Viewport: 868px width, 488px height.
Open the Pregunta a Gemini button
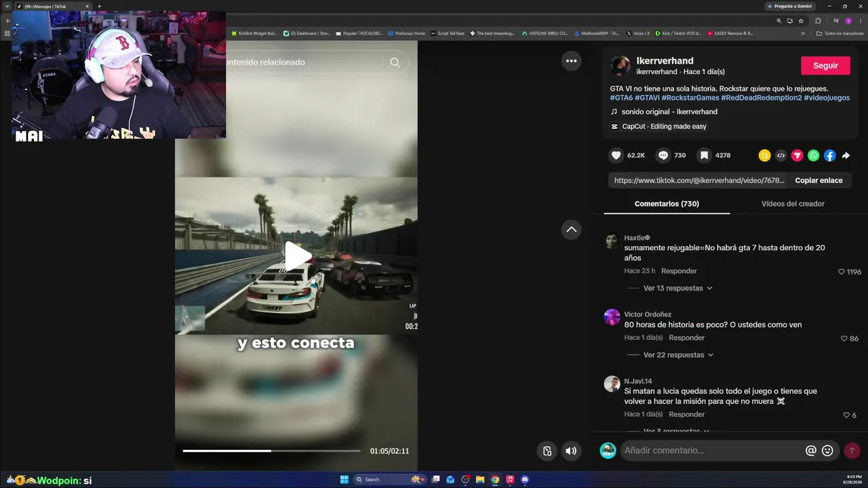pyautogui.click(x=791, y=6)
